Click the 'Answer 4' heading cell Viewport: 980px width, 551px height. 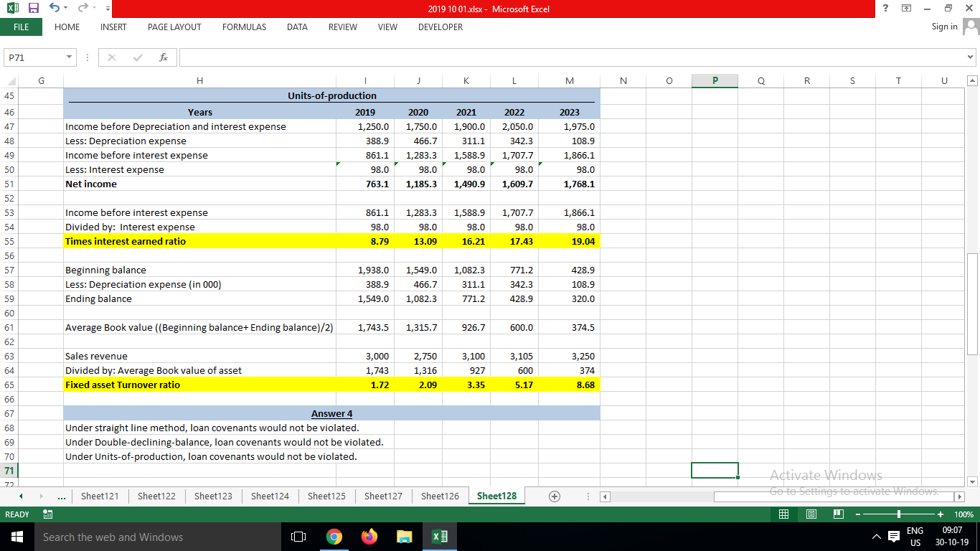[x=331, y=413]
